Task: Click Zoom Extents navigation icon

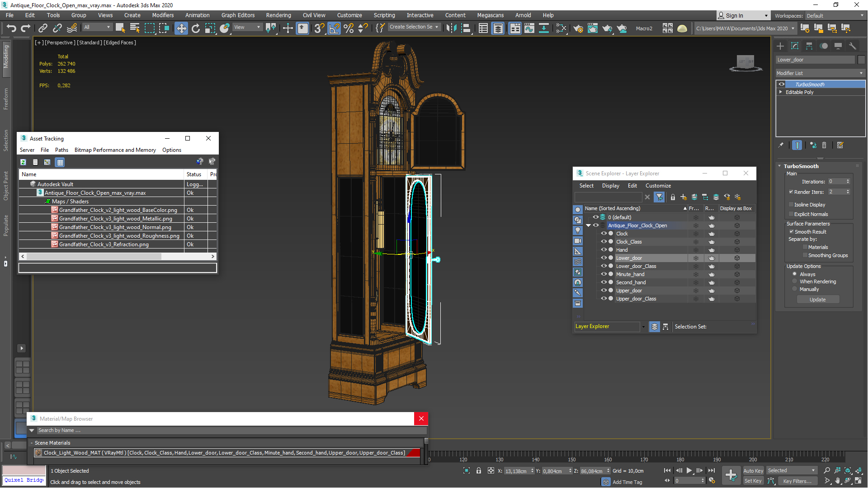Action: tap(848, 470)
